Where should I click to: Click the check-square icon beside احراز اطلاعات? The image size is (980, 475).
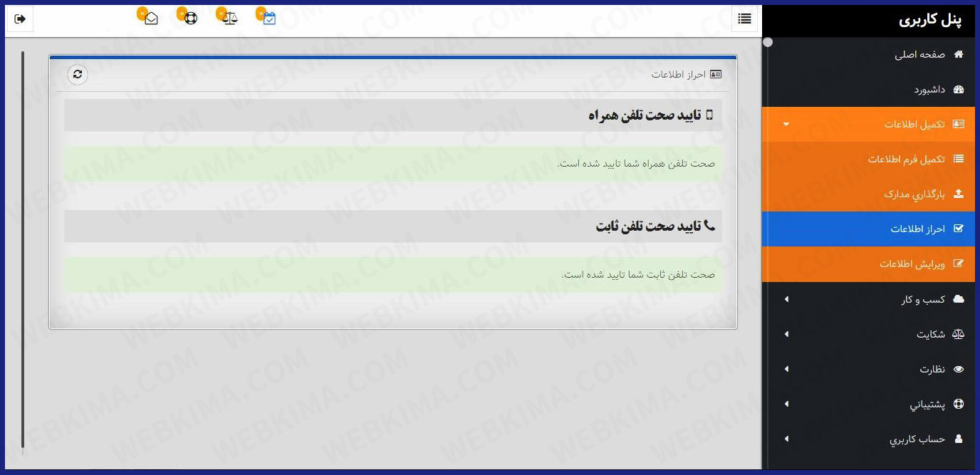coord(959,229)
